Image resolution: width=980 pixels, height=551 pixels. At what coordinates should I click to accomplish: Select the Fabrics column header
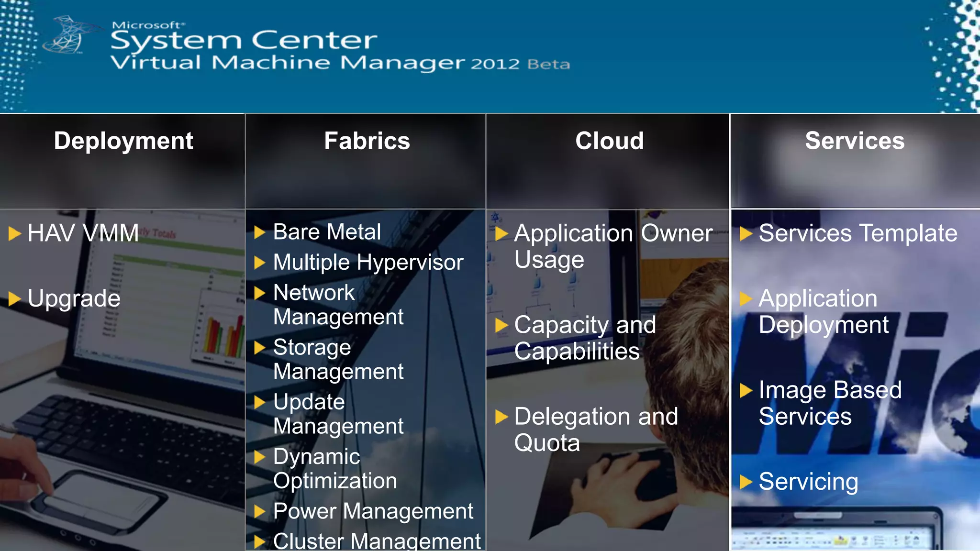pyautogui.click(x=367, y=141)
